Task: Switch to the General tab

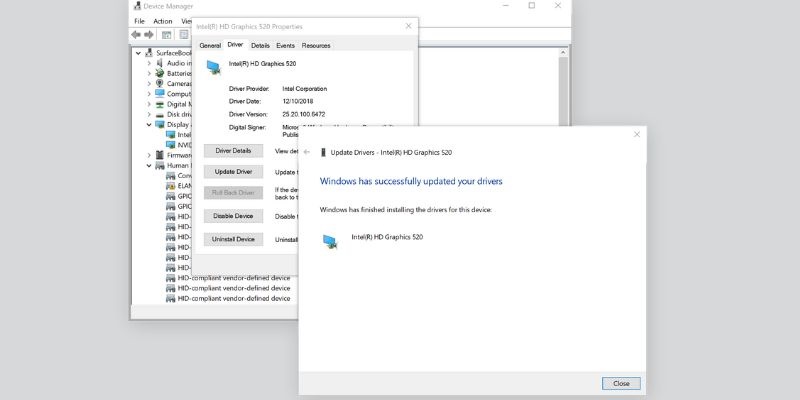Action: click(210, 45)
